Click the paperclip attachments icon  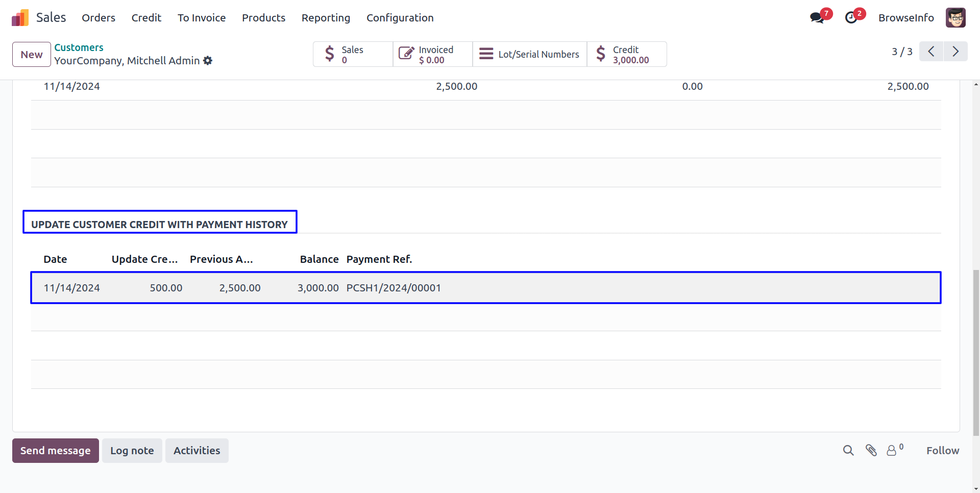[871, 450]
